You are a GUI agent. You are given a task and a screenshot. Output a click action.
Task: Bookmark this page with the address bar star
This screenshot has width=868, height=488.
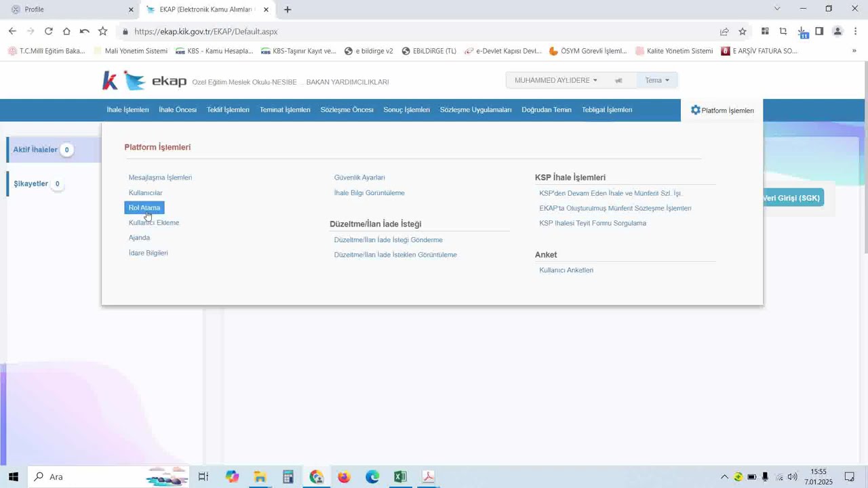743,31
